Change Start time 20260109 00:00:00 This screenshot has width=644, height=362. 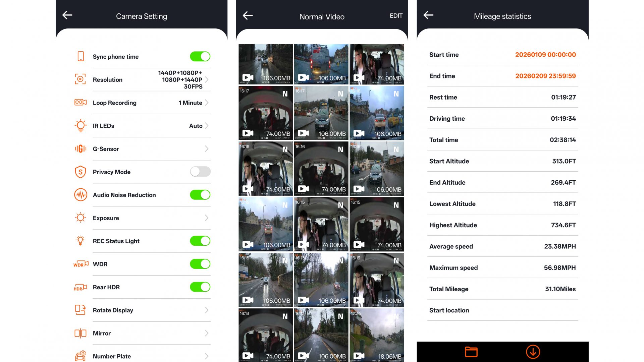(545, 55)
